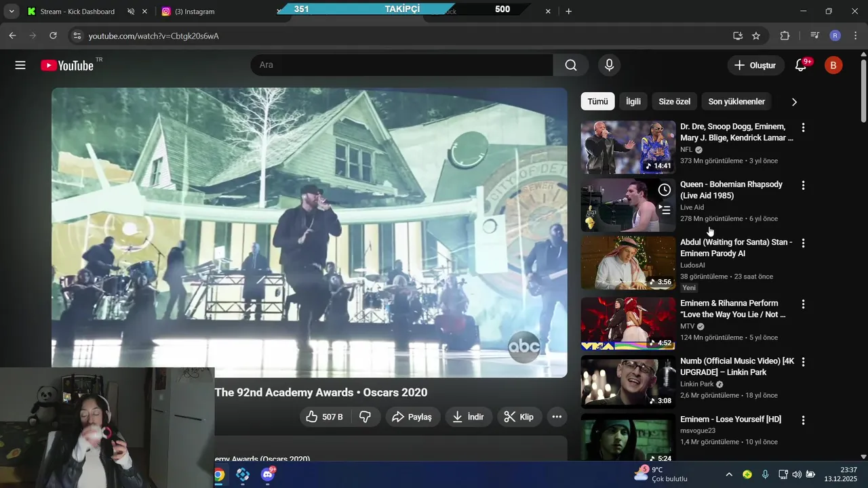Select the Size özel filter chip
This screenshot has width=868, height=488.
tap(674, 102)
